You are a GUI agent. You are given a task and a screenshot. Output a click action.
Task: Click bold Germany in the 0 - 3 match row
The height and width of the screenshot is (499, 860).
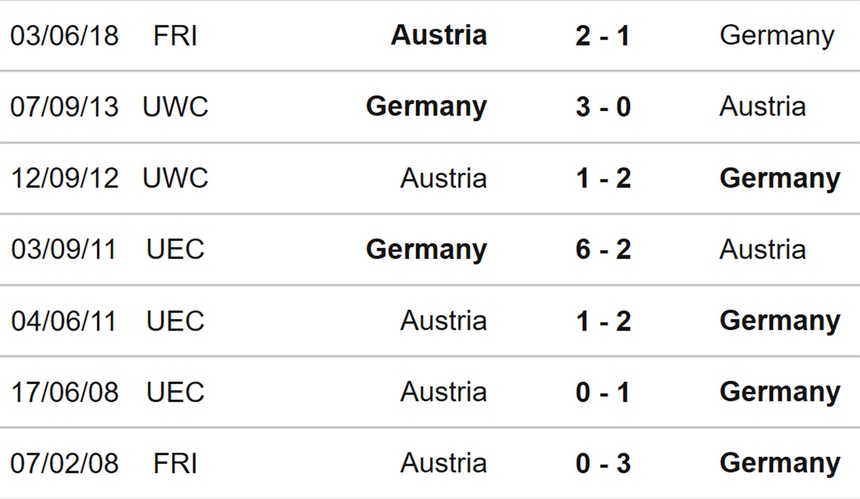pos(779,463)
